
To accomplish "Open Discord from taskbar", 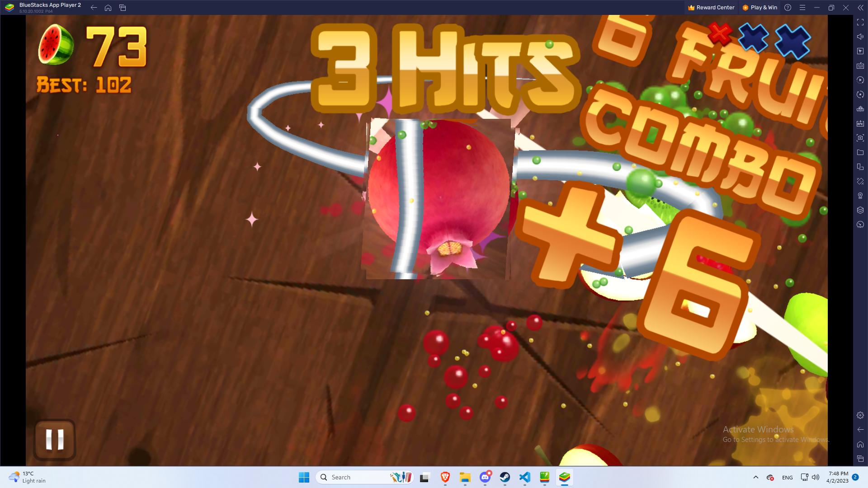I will point(485,477).
